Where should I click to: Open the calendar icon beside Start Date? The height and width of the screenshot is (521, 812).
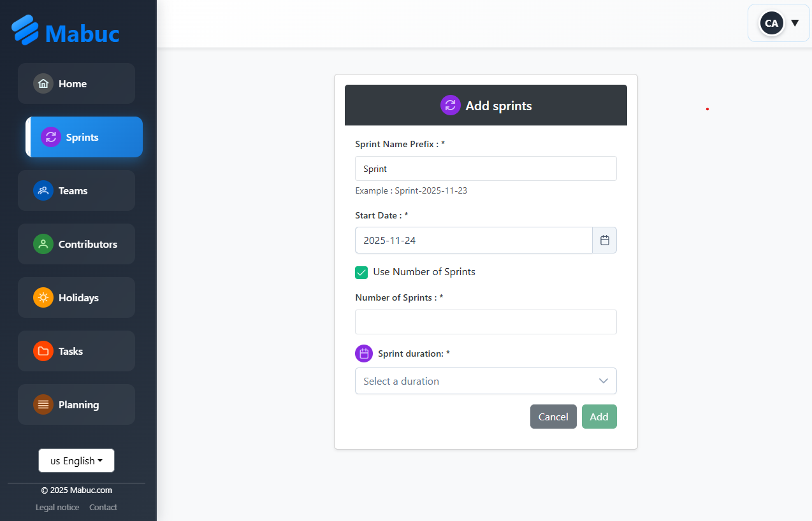click(x=604, y=240)
